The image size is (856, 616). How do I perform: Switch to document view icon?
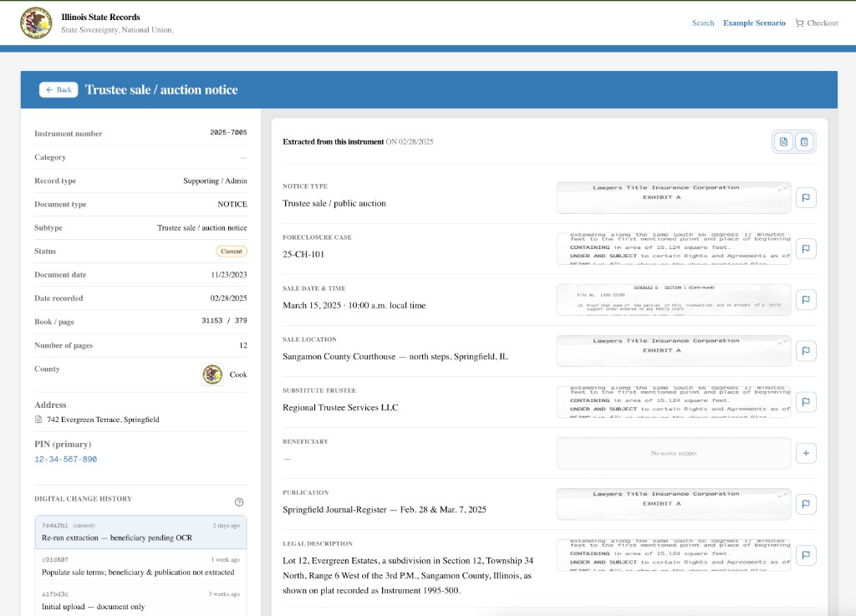(783, 142)
